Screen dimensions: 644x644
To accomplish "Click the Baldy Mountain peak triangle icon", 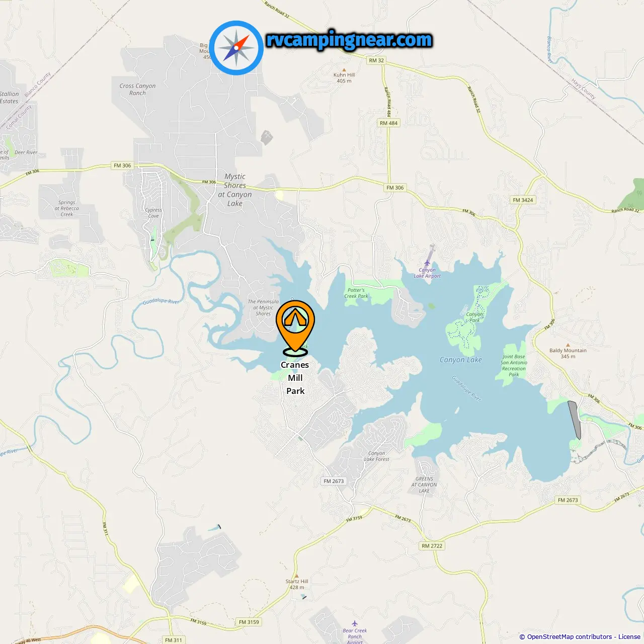I will tap(568, 346).
